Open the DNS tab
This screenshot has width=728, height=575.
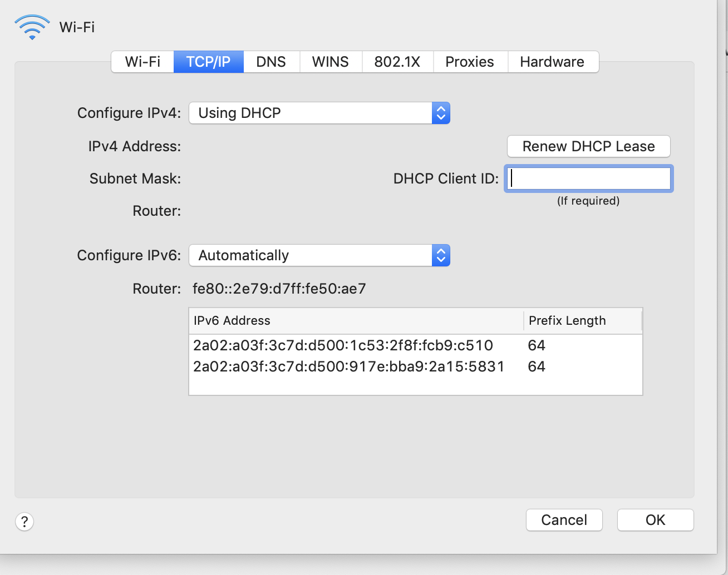pos(271,62)
